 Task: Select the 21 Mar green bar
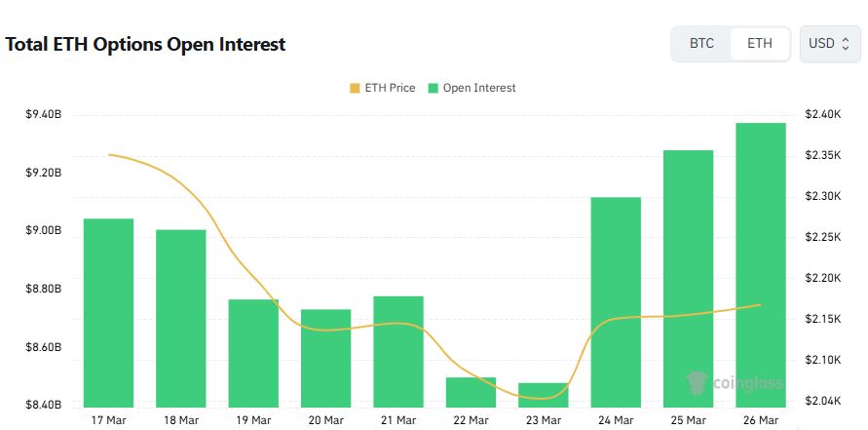pyautogui.click(x=398, y=351)
